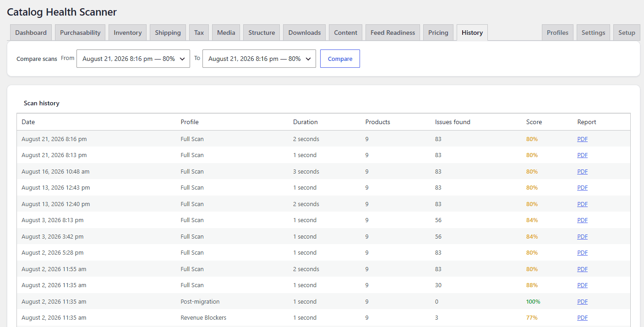Download PDF for August 21 8:16 pm scan
Viewport: 644px width, 327px height.
pos(582,139)
